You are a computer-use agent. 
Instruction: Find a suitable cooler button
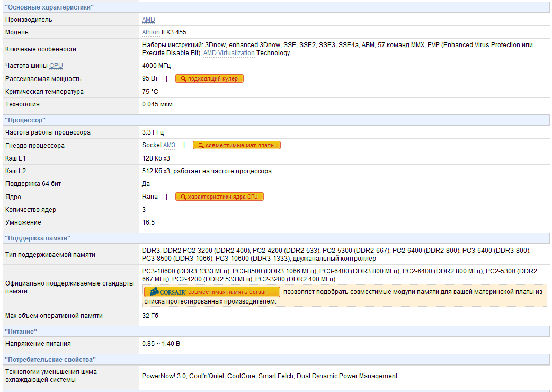point(209,78)
